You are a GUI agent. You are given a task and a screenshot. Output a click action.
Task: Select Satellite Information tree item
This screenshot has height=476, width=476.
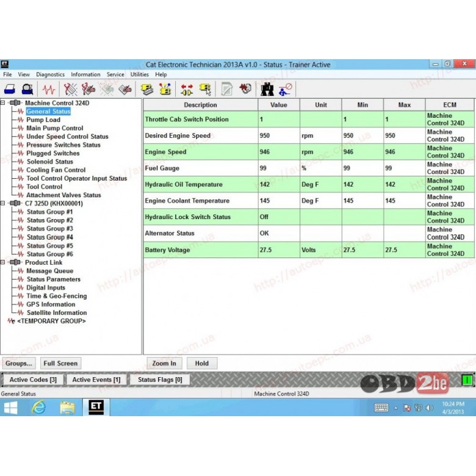(x=57, y=312)
